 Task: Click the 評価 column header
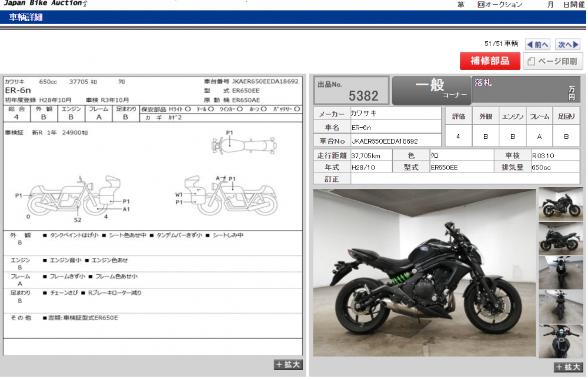coord(458,117)
